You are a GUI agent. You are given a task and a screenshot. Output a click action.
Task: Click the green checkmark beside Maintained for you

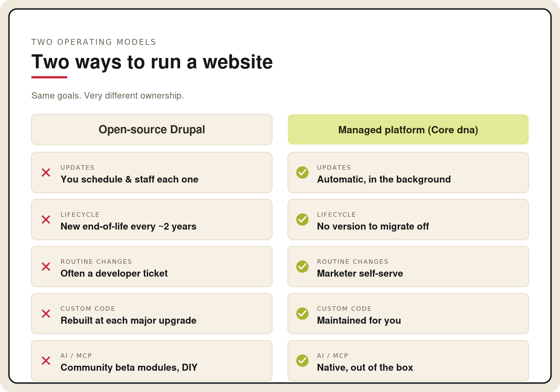click(302, 314)
